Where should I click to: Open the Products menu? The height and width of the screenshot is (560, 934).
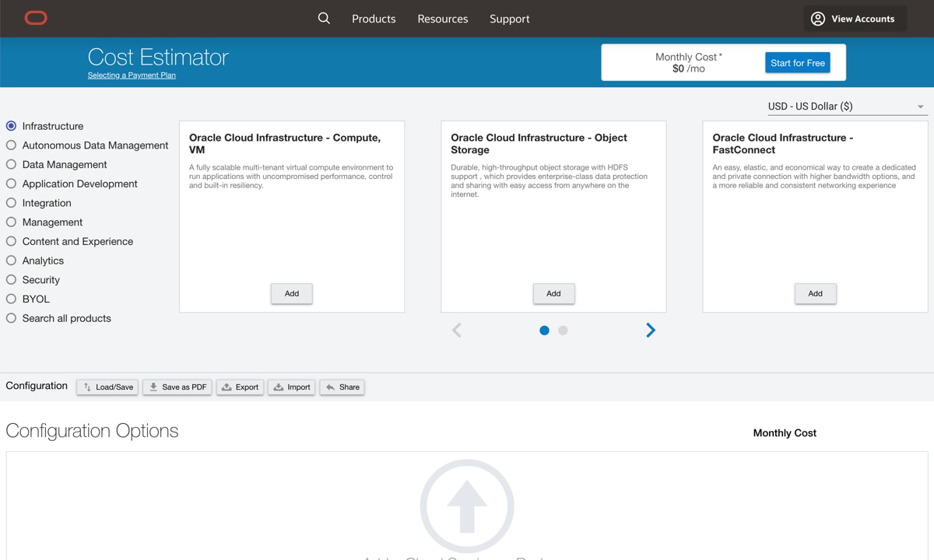[x=374, y=19]
